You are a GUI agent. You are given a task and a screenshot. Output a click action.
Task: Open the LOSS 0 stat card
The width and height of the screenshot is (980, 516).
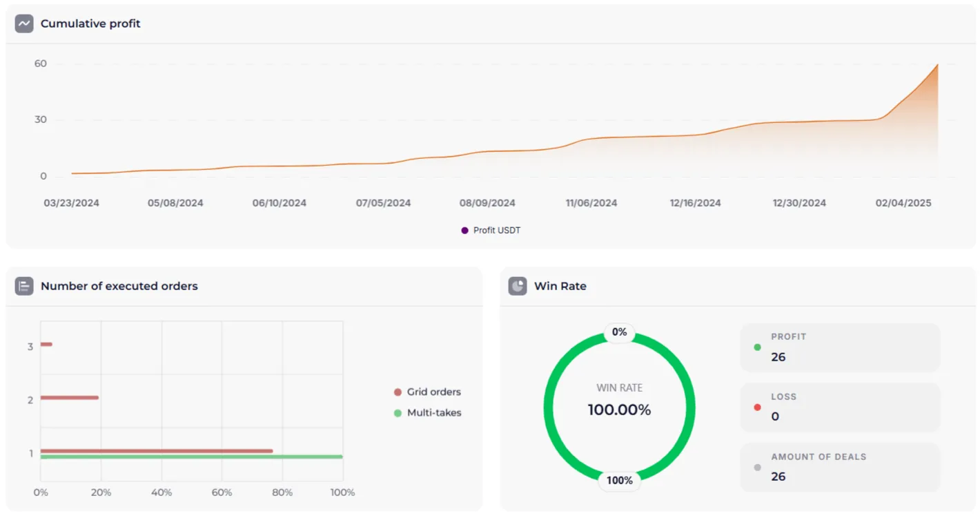point(840,408)
